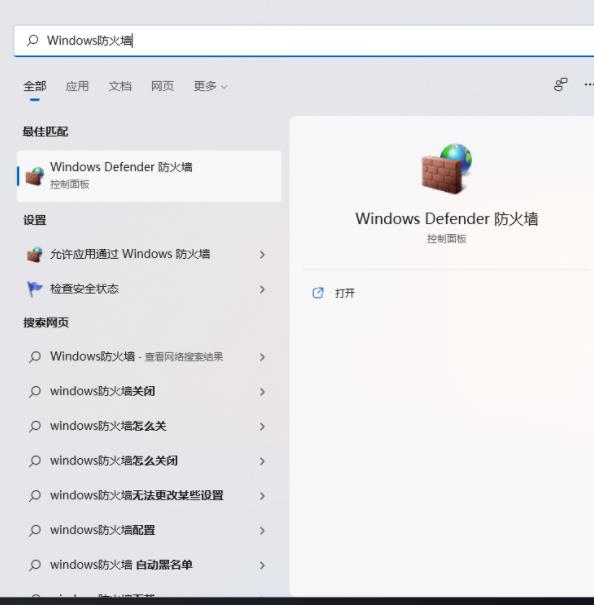Expand chevron for windows防火墙怎么关
This screenshot has height=605, width=594.
(x=262, y=426)
